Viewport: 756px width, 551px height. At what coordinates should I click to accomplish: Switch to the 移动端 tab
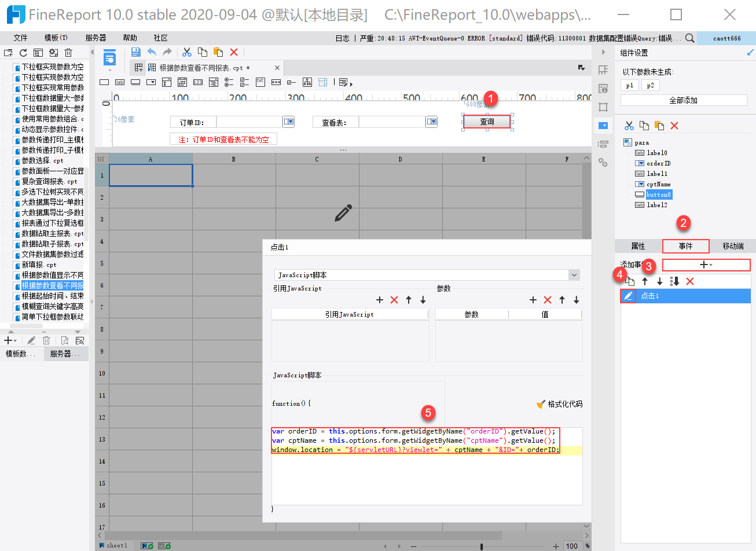tap(733, 246)
